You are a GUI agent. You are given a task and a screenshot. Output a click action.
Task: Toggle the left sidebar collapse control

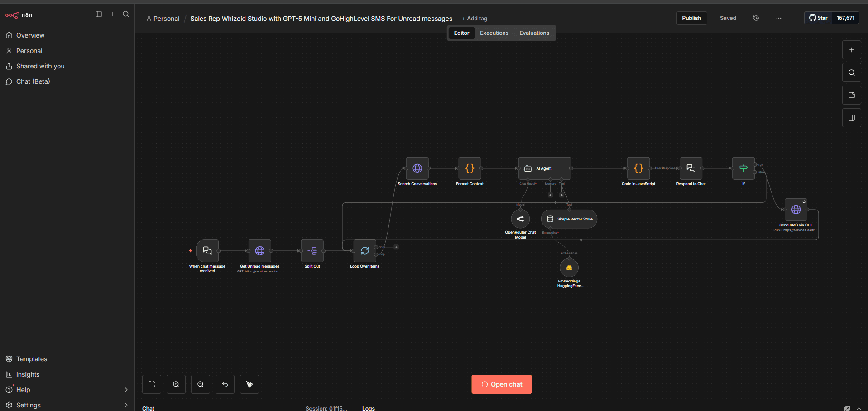99,14
